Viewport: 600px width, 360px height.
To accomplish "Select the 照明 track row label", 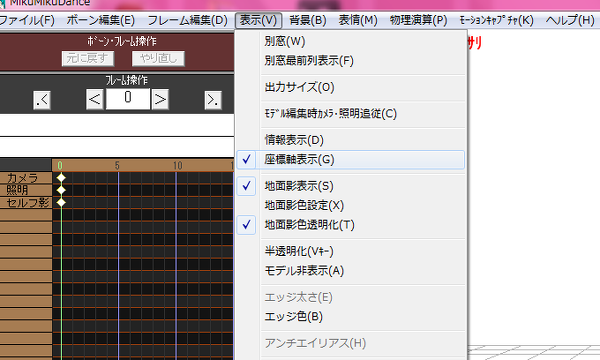I will (x=26, y=190).
